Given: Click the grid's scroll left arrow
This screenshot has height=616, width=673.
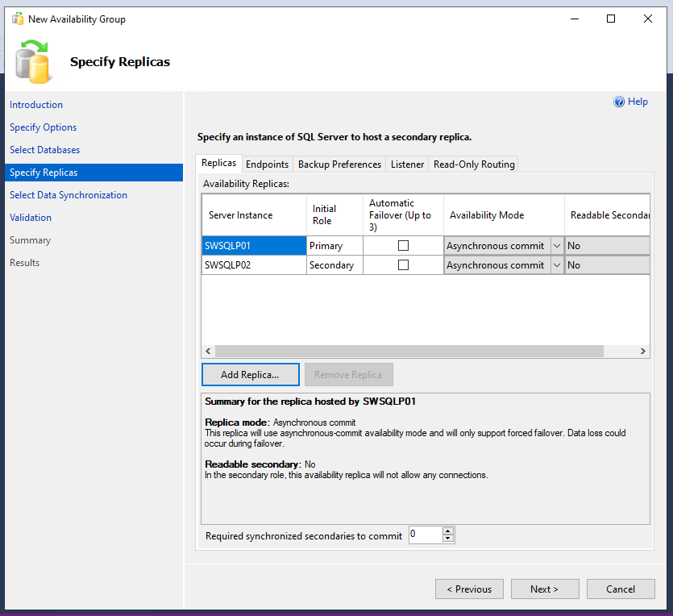Looking at the screenshot, I should pos(208,352).
